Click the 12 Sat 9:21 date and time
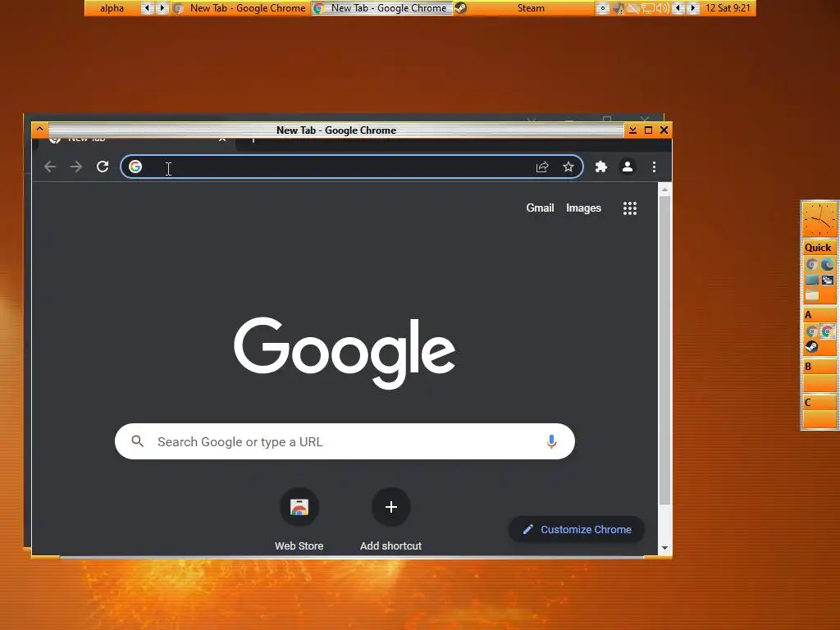Viewport: 840px width, 630px height. (728, 8)
